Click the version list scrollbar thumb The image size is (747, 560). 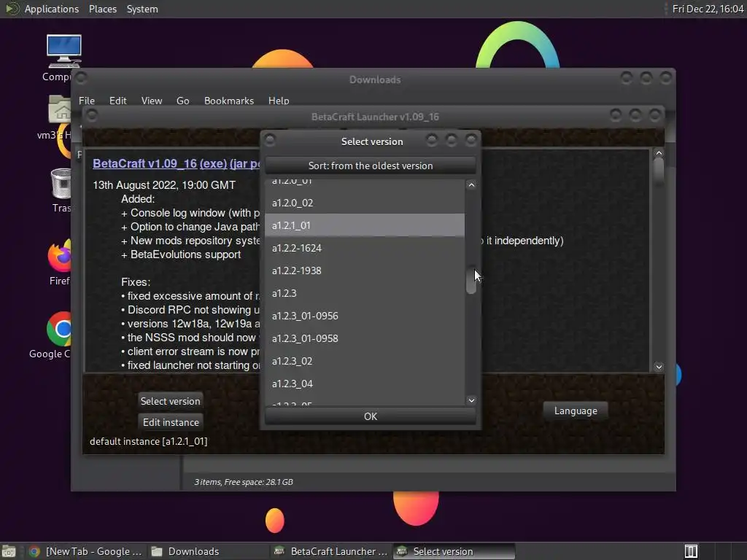point(471,280)
